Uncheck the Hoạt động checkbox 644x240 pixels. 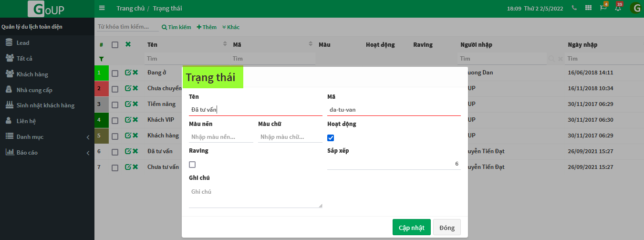pos(331,138)
